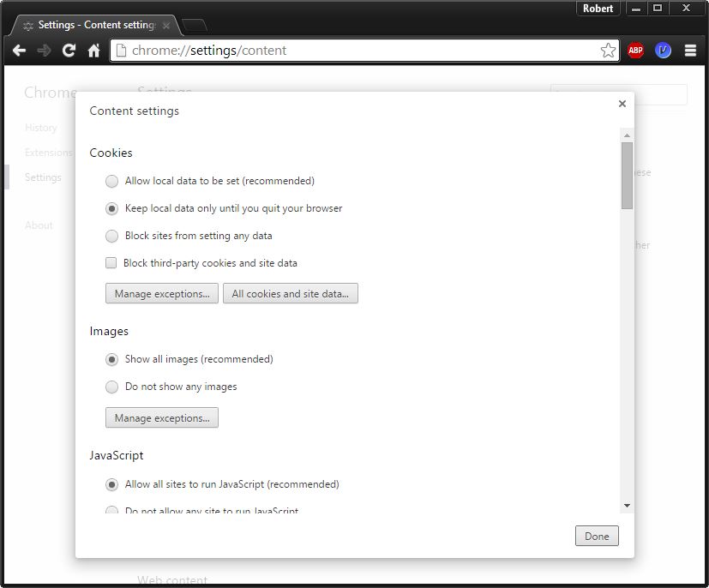Click the Done button
The height and width of the screenshot is (588, 709).
tap(596, 537)
